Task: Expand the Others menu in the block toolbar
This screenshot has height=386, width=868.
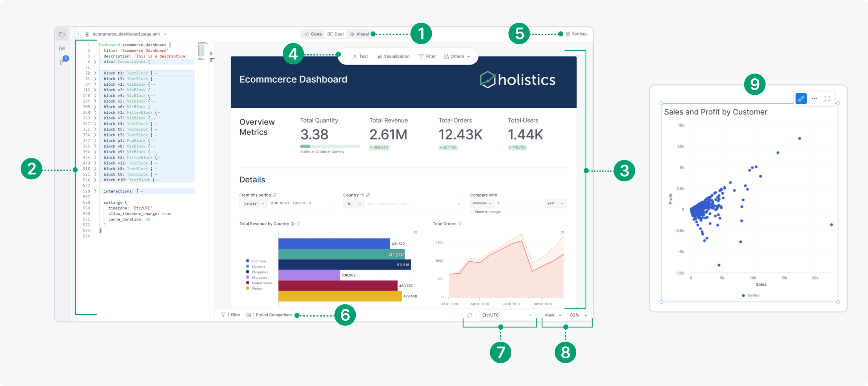Action: click(x=457, y=56)
